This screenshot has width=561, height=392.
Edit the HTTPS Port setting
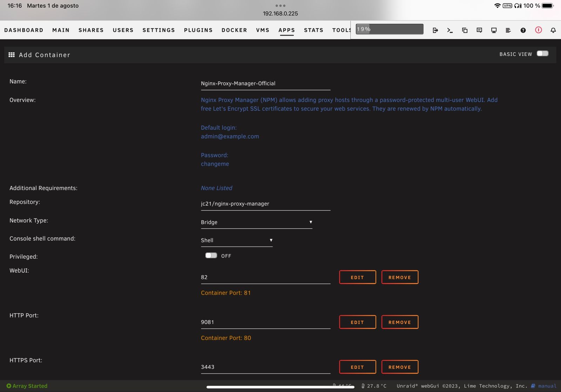(x=358, y=367)
